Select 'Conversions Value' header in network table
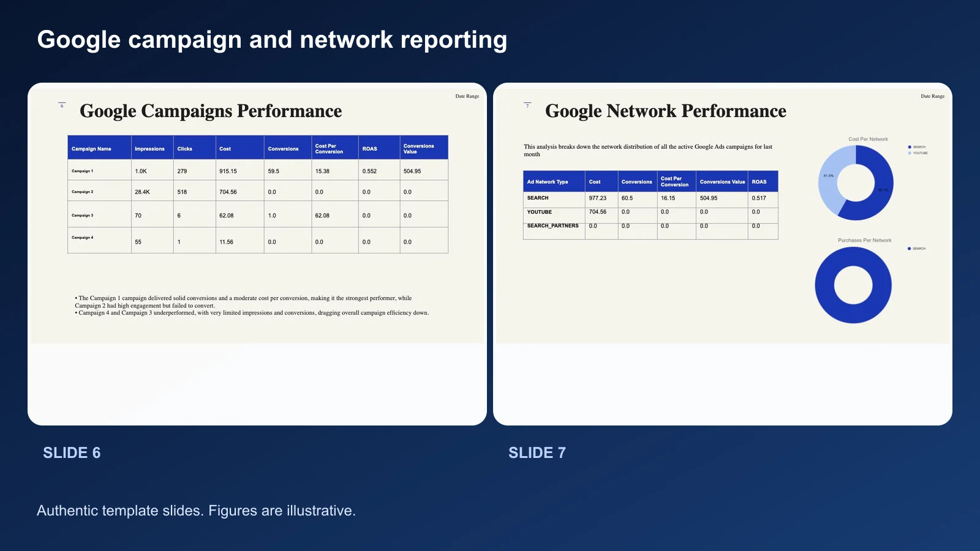 (722, 182)
